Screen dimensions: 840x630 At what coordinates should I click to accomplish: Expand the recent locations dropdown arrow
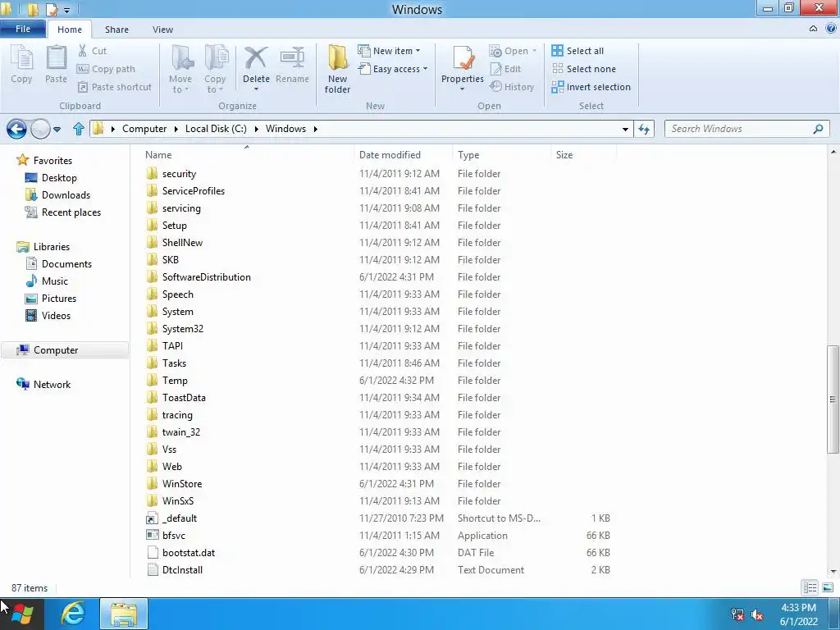(x=57, y=129)
